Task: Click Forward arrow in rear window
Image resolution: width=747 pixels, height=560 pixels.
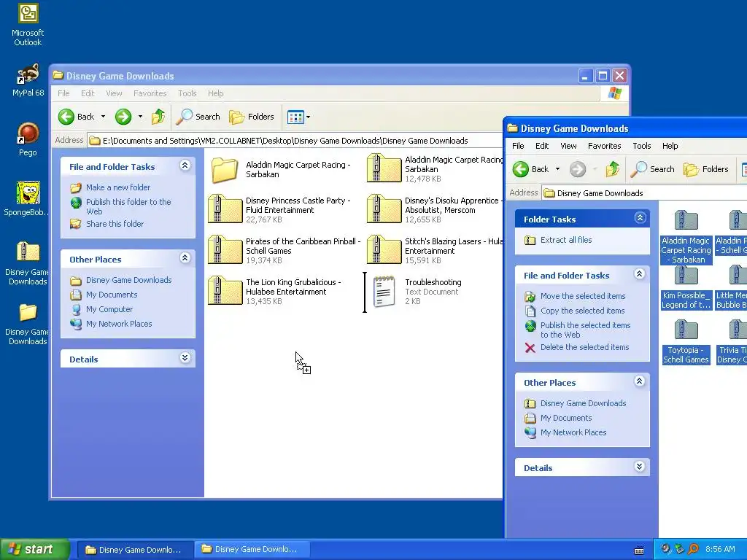Action: (123, 117)
